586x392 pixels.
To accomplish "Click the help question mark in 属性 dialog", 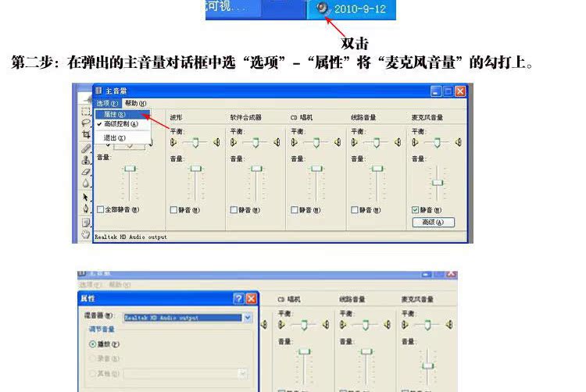I will click(238, 298).
